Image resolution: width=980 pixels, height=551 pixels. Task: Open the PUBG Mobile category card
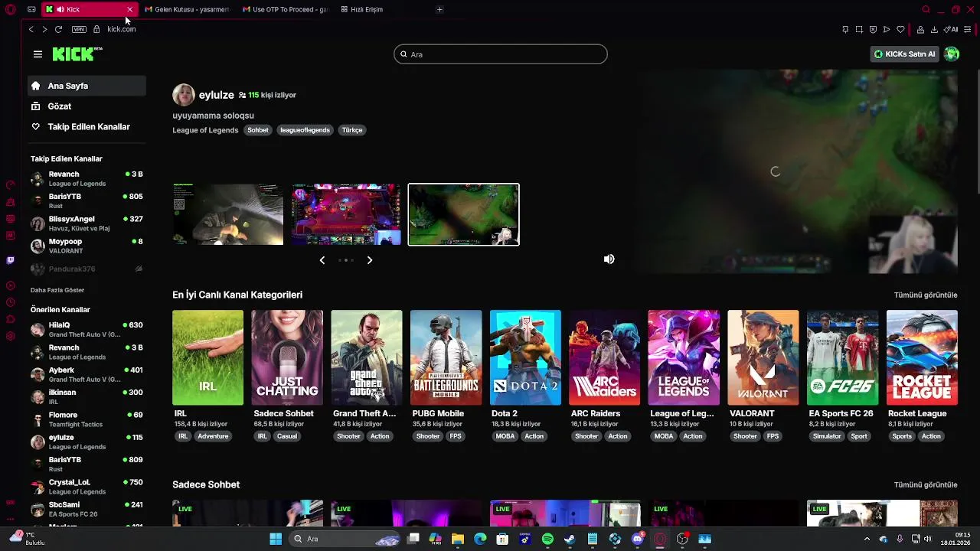(x=446, y=357)
